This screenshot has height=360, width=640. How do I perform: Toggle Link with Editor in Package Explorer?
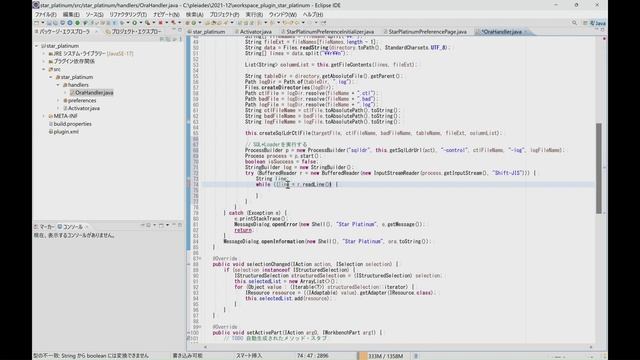click(x=169, y=39)
